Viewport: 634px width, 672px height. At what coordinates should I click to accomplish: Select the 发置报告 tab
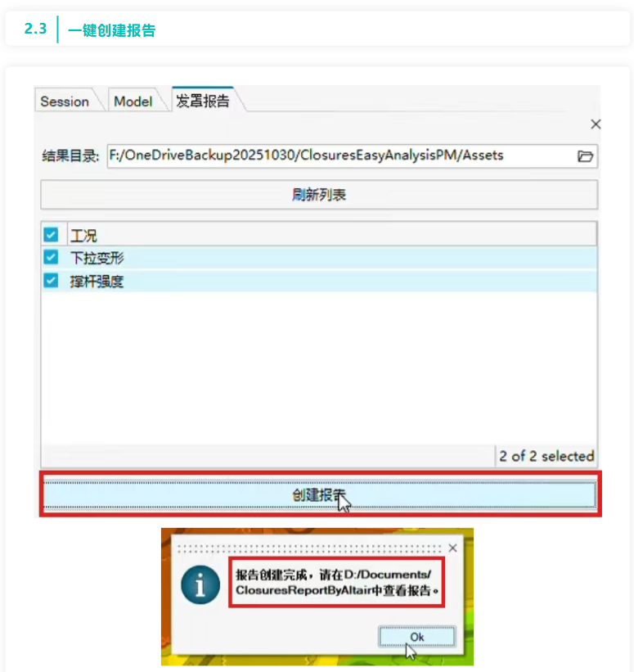(x=203, y=101)
